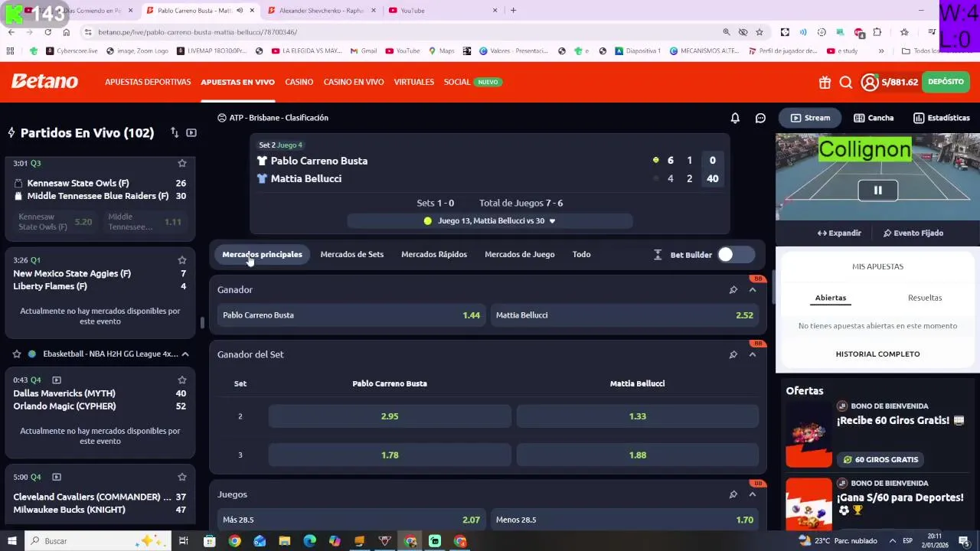Open the Windows notification center
Image resolution: width=980 pixels, height=551 pixels.
pyautogui.click(x=964, y=541)
